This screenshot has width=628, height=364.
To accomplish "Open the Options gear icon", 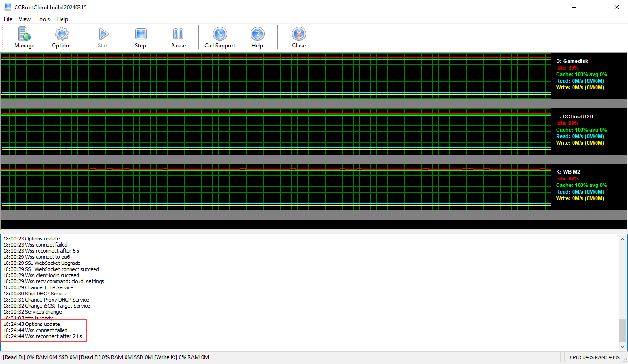I will point(62,34).
